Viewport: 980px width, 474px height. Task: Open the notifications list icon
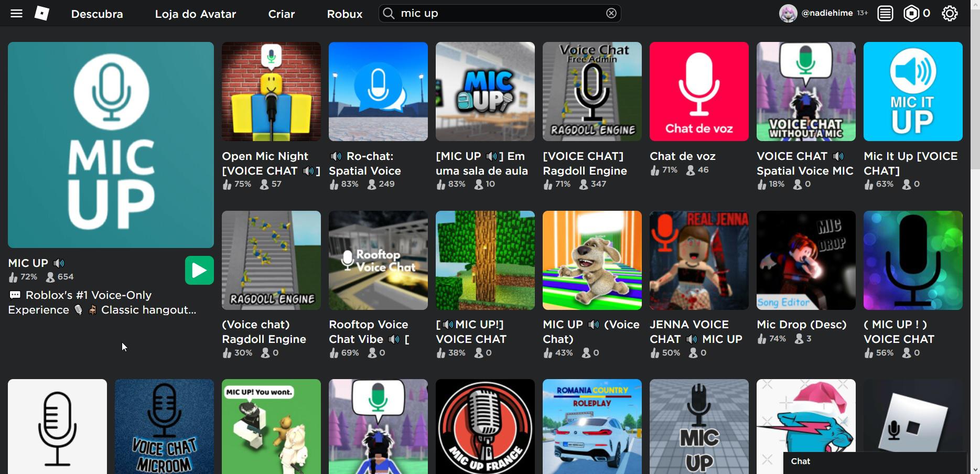pyautogui.click(x=885, y=14)
